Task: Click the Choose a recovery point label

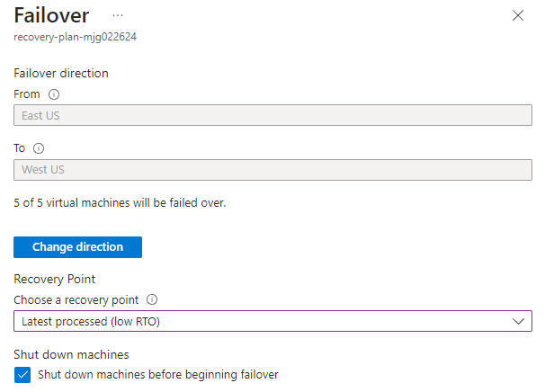Action: click(76, 300)
